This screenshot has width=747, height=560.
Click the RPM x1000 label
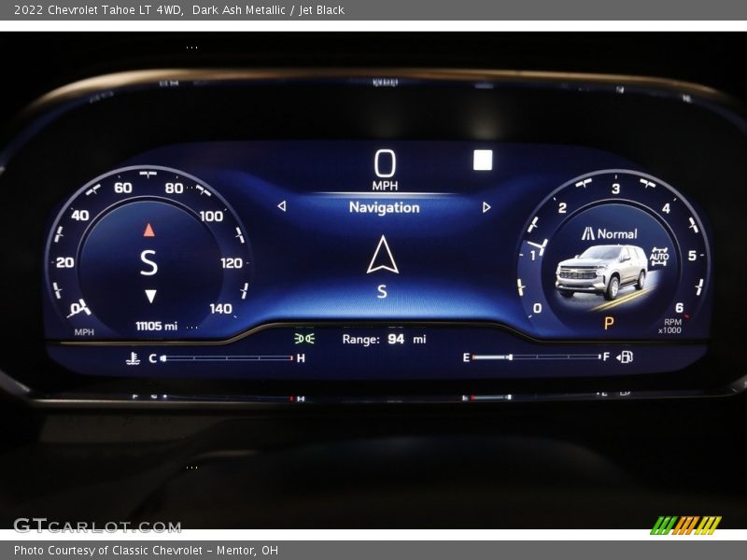670,326
